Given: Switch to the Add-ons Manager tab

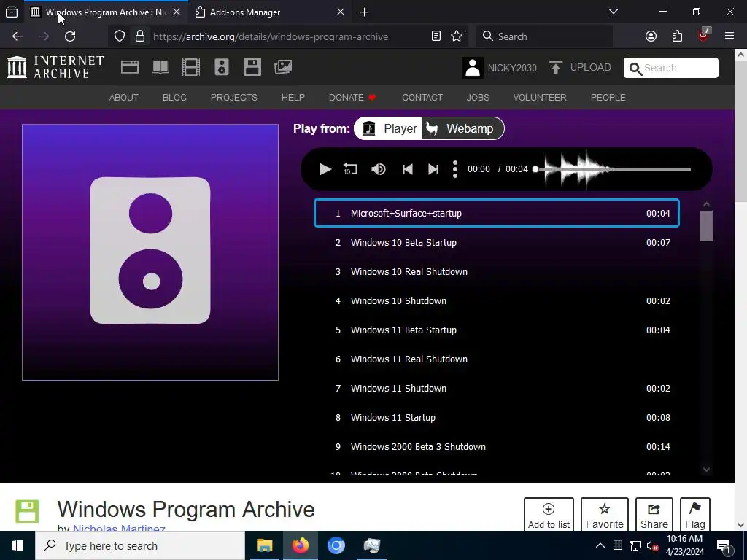Looking at the screenshot, I should click(270, 12).
